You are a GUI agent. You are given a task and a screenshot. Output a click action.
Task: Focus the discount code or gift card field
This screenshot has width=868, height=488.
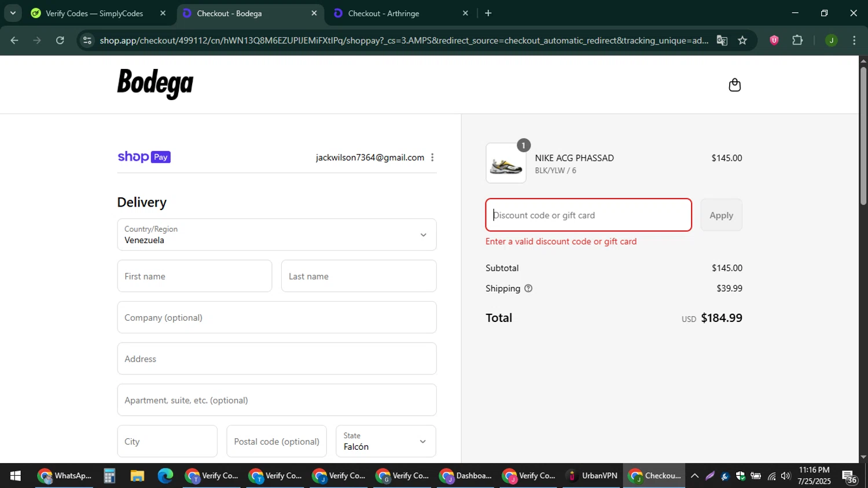(x=589, y=215)
